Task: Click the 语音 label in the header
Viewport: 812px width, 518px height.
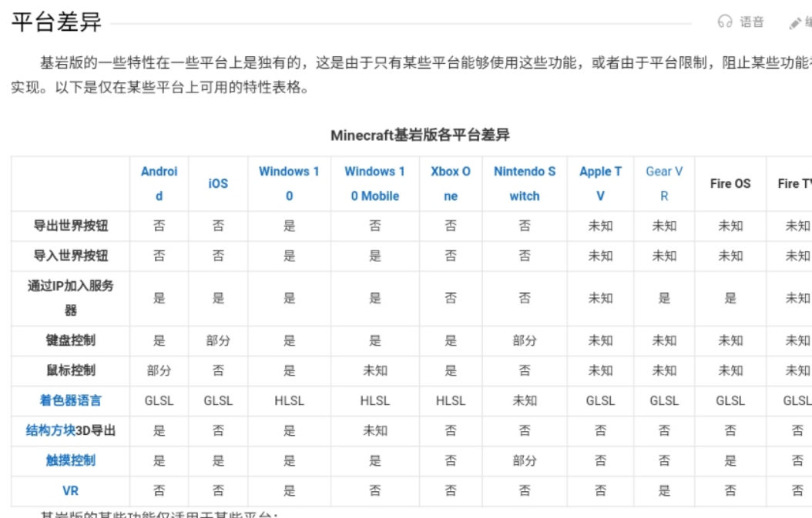Action: pos(752,22)
